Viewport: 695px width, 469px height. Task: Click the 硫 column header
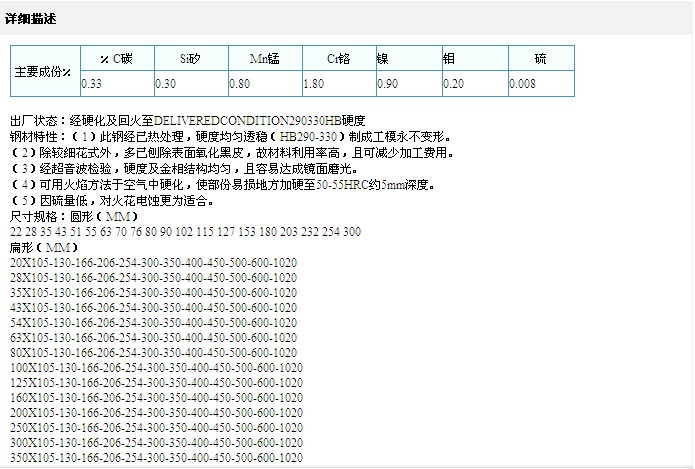[540, 59]
